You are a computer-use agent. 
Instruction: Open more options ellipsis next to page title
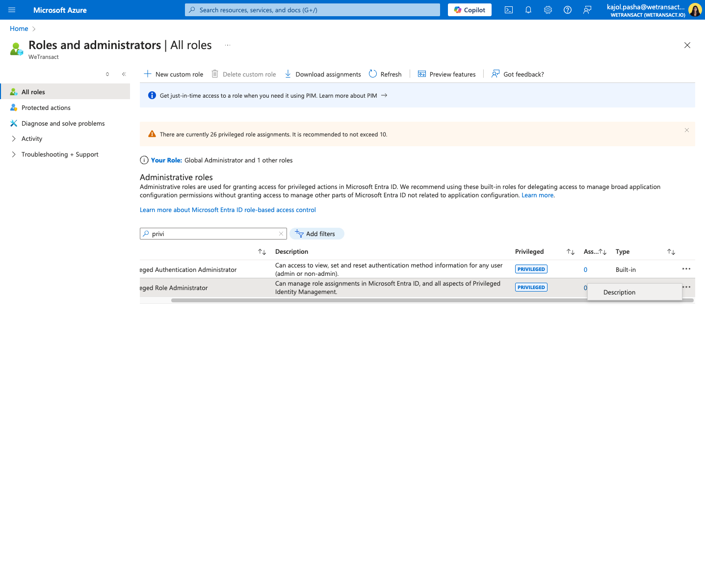228,45
